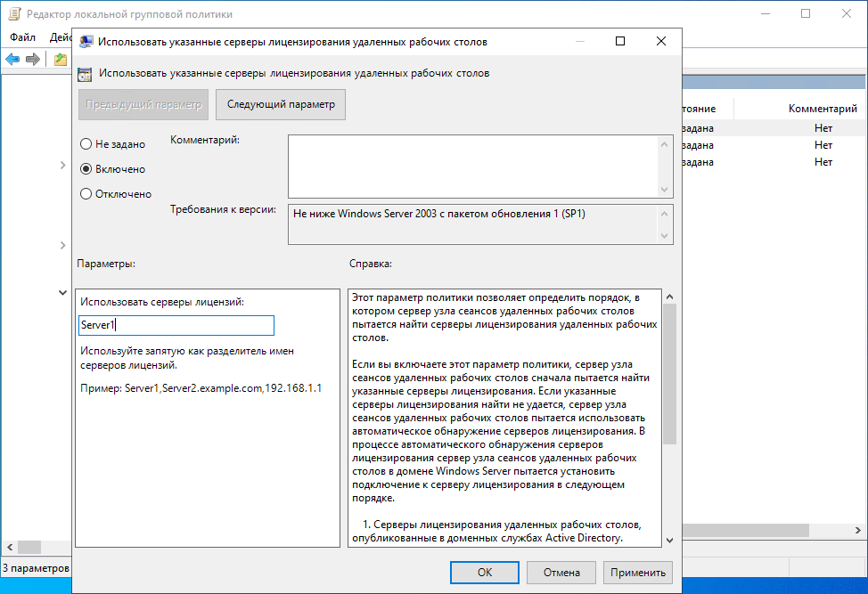Click the up arrow of the Комментарий box scrollbar
This screenshot has height=594, width=868.
coord(664,144)
